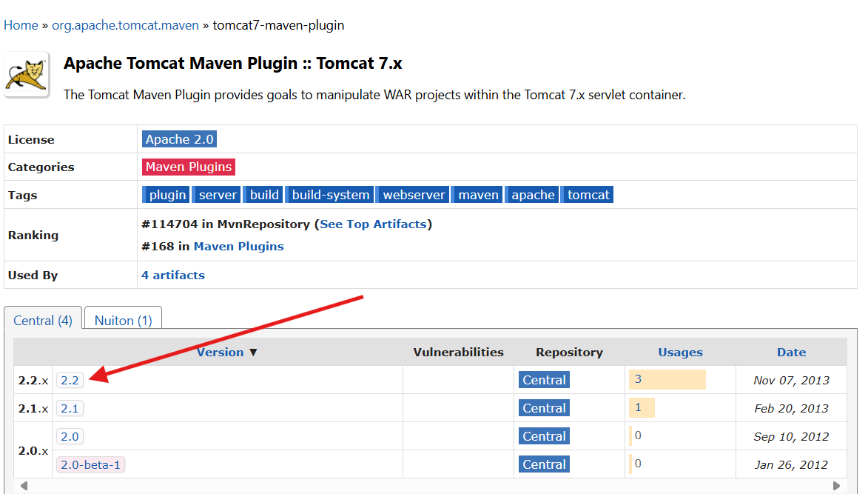Click Central repository for 2.0-beta-1
The width and height of the screenshot is (868, 494).
[x=544, y=464]
